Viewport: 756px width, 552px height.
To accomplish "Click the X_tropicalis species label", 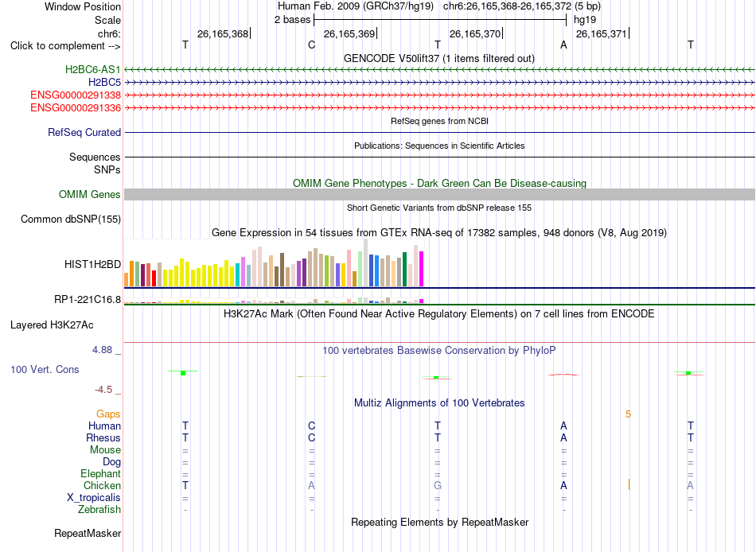I will (x=94, y=498).
